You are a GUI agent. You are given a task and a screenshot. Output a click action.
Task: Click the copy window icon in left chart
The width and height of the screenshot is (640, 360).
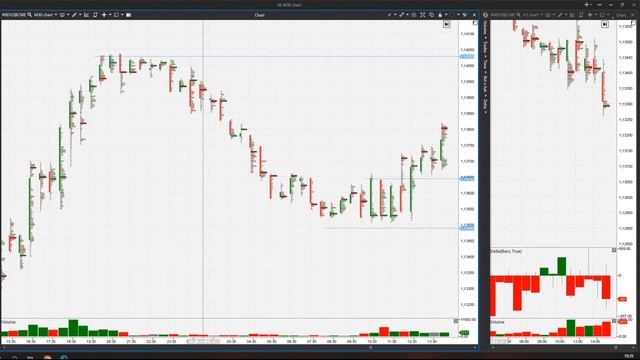(x=431, y=15)
